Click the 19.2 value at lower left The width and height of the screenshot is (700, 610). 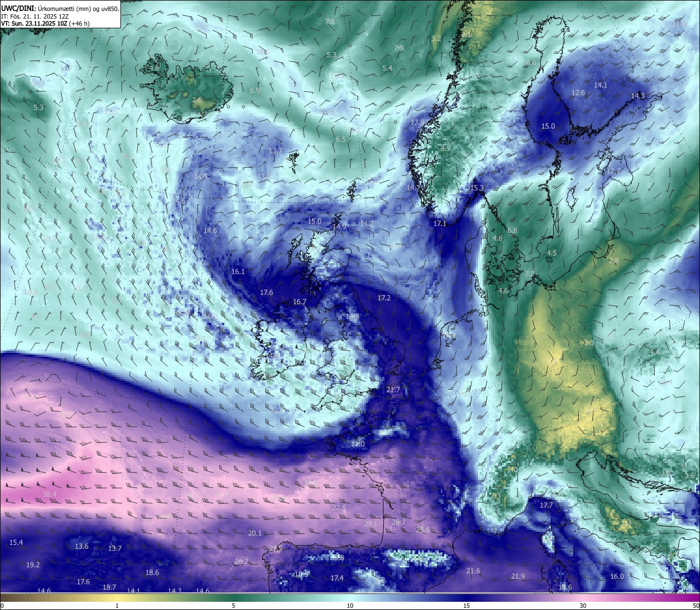tap(33, 565)
